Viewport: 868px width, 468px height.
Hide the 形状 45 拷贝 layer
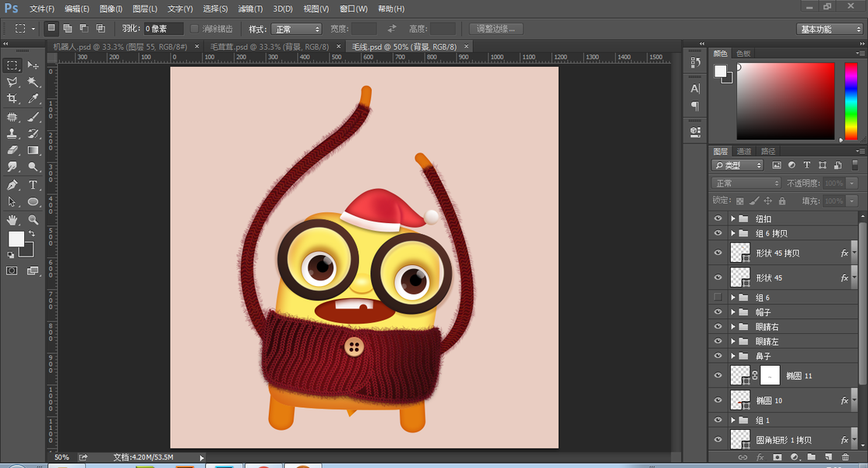pyautogui.click(x=718, y=253)
